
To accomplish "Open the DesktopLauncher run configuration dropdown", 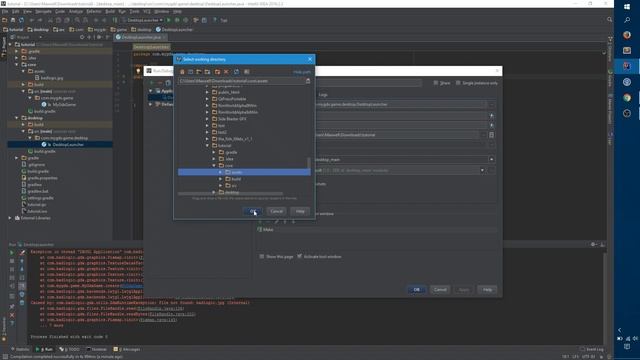I will (142, 20).
